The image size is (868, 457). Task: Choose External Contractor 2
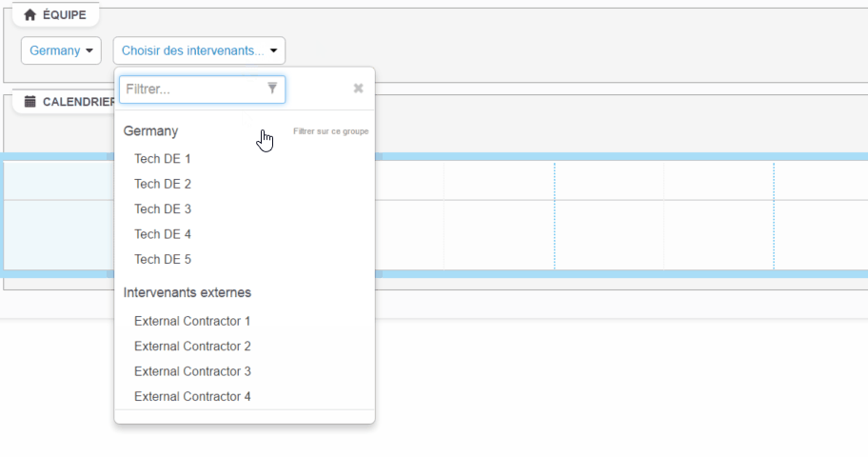pos(192,347)
